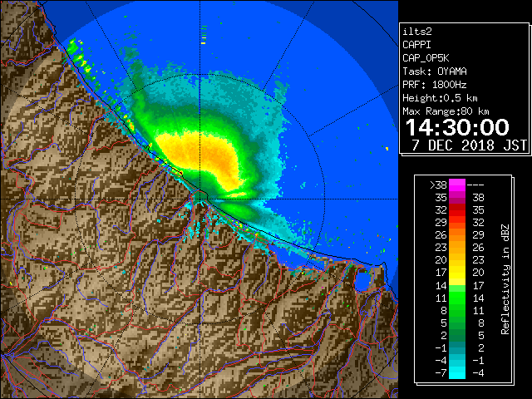532x399 pixels.
Task: Click the 'PRF: 1800Hz' line
Action: tap(435, 85)
